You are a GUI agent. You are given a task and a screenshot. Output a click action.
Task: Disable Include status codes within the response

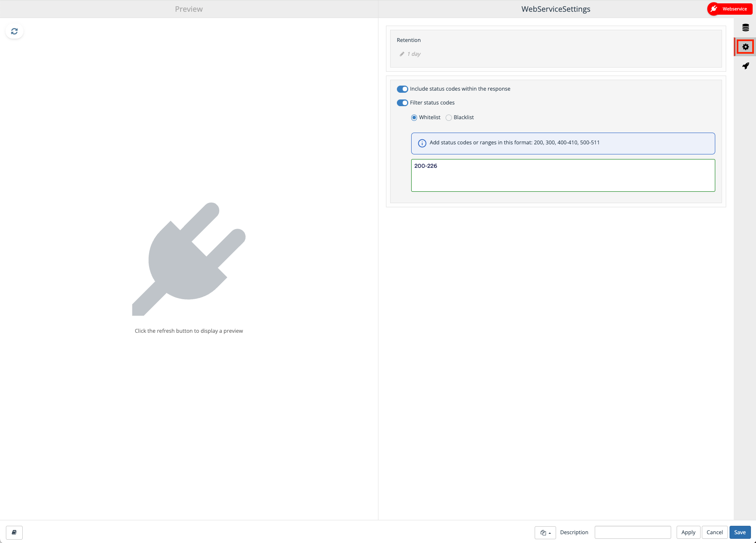click(x=402, y=89)
